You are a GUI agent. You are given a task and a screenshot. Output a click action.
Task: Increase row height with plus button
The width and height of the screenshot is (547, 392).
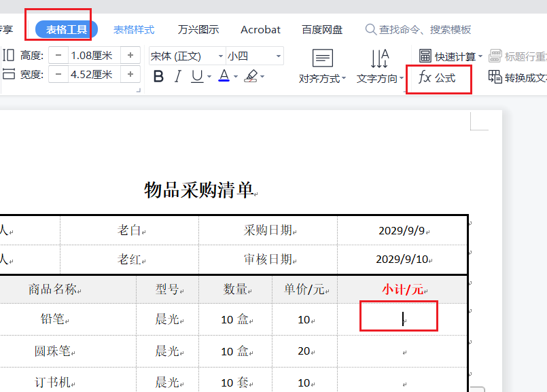130,55
